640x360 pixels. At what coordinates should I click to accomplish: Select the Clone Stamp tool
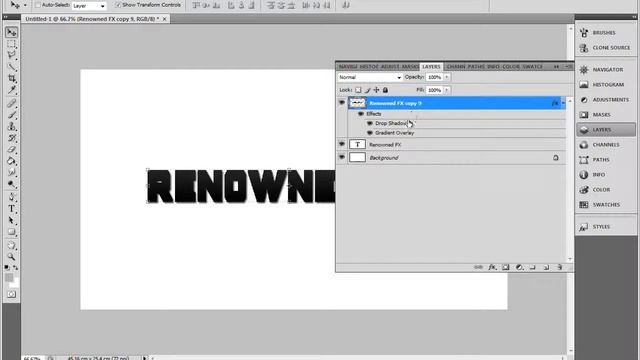coord(11,126)
